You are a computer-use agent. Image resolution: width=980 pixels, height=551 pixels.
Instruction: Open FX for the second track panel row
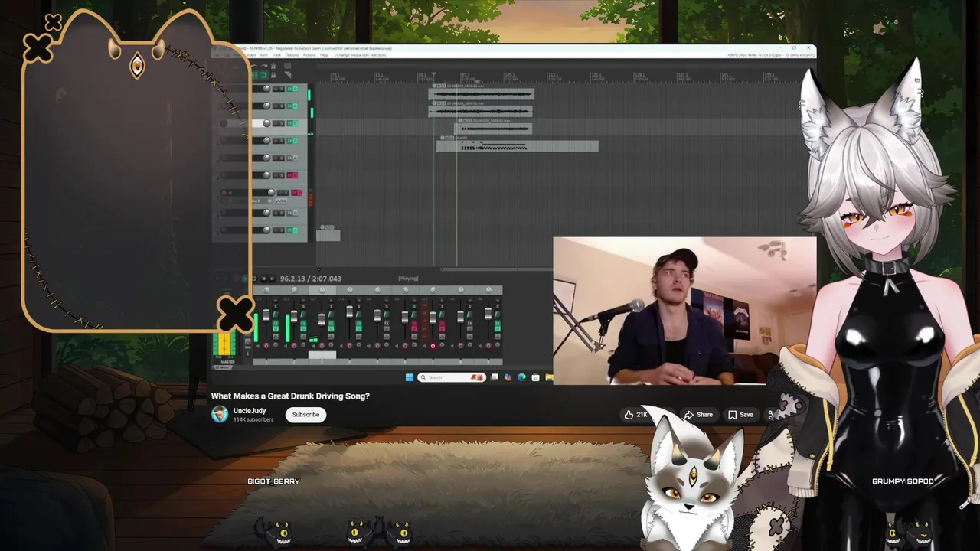coord(289,106)
